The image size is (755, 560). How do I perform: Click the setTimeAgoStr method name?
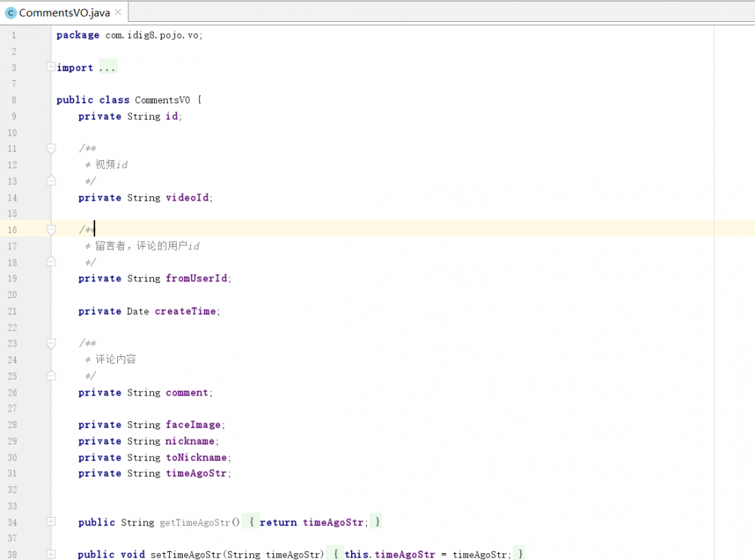[x=186, y=555]
